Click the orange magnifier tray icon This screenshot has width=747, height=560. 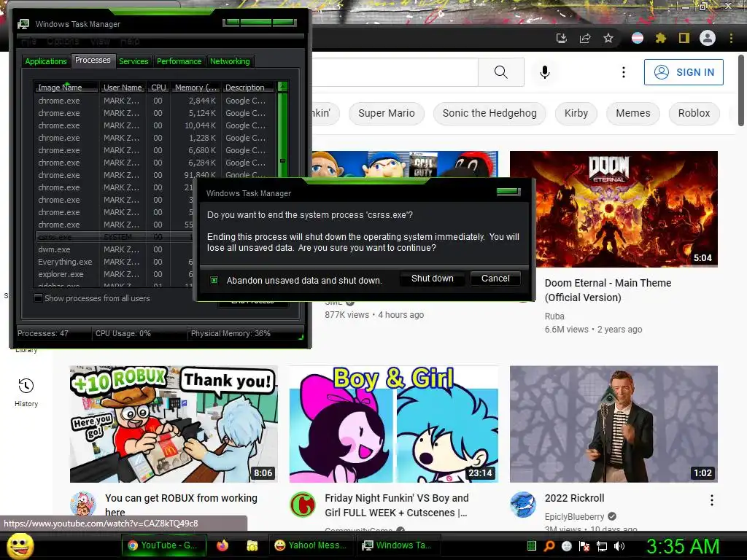pos(549,545)
